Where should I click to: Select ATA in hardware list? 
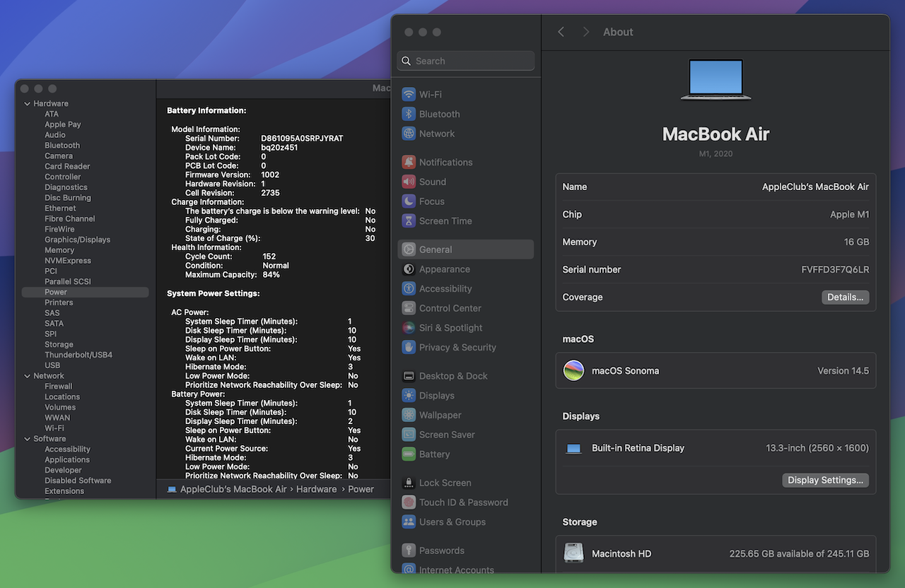pyautogui.click(x=52, y=114)
